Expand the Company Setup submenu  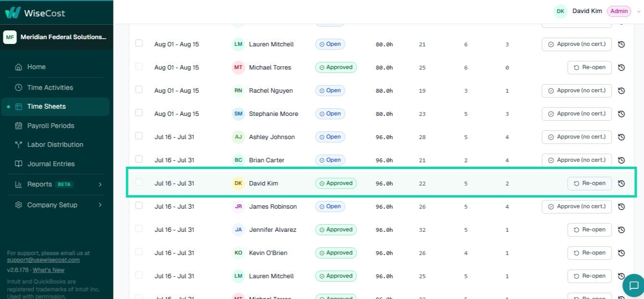[x=100, y=205]
